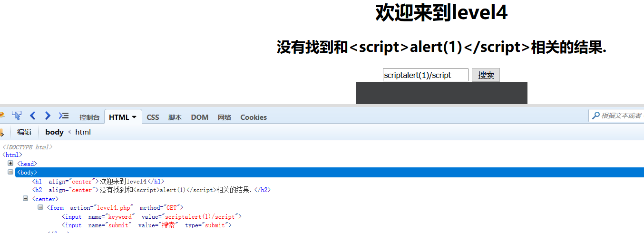Click the 编辑 button in Firebug
This screenshot has height=233, width=644.
(24, 132)
